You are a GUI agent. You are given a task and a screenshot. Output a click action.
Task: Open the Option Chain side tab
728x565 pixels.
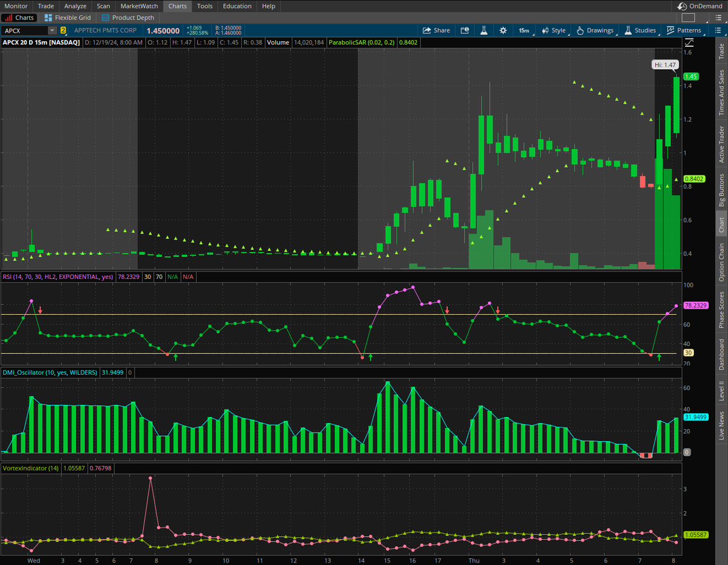(721, 262)
